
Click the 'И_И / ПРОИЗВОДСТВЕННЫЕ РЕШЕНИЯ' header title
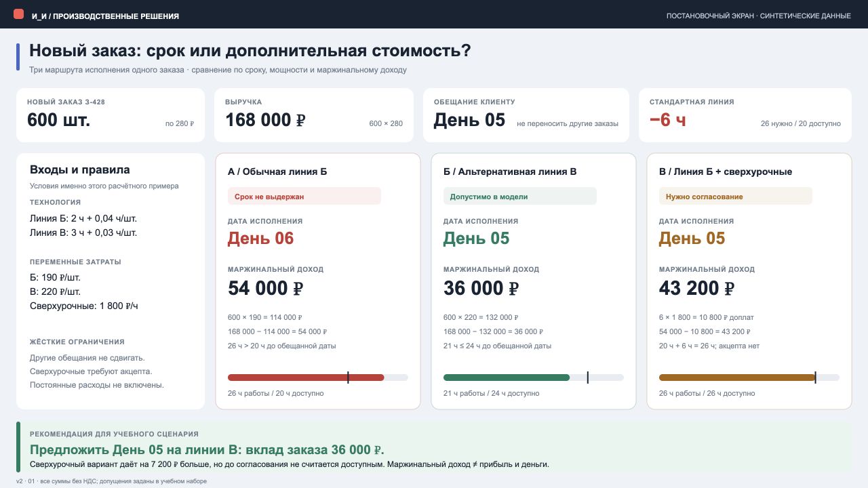click(105, 16)
